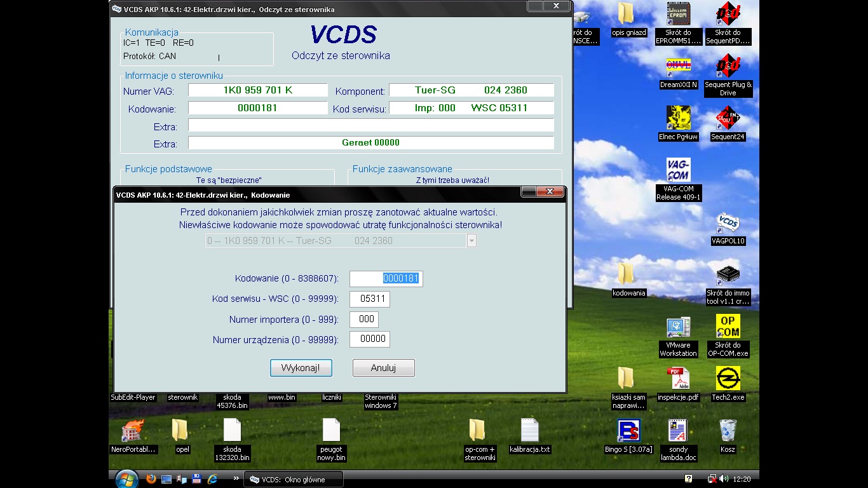The image size is (868, 488).
Task: Click the Geraet 00000 Extra field
Action: (x=370, y=143)
